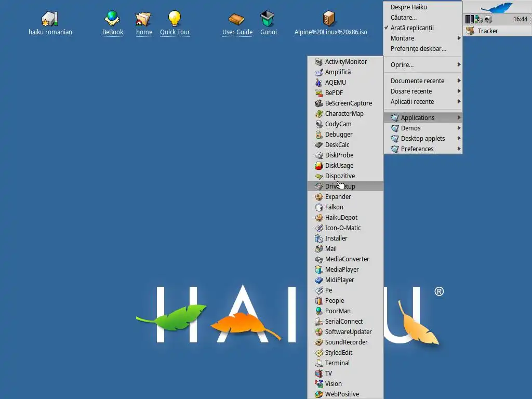Screen dimensions: 532x399
Task: Launch TV application
Action: click(x=345, y=374)
